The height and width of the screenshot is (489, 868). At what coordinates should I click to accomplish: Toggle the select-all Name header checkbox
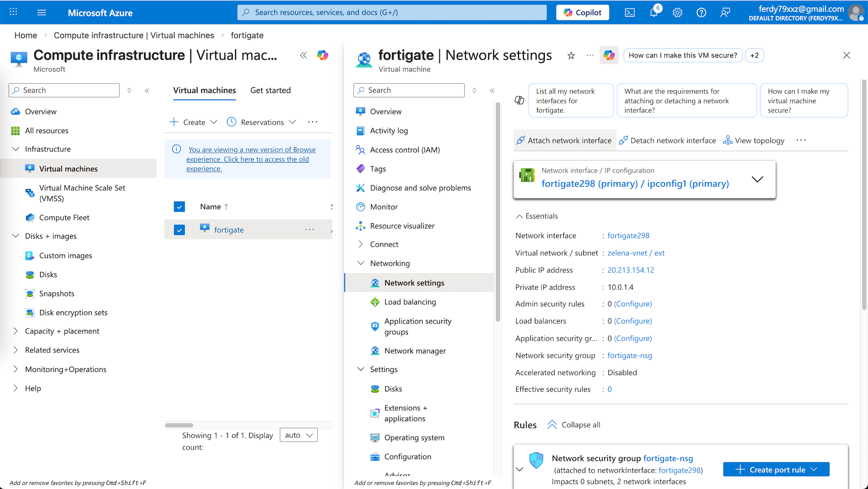click(x=179, y=207)
